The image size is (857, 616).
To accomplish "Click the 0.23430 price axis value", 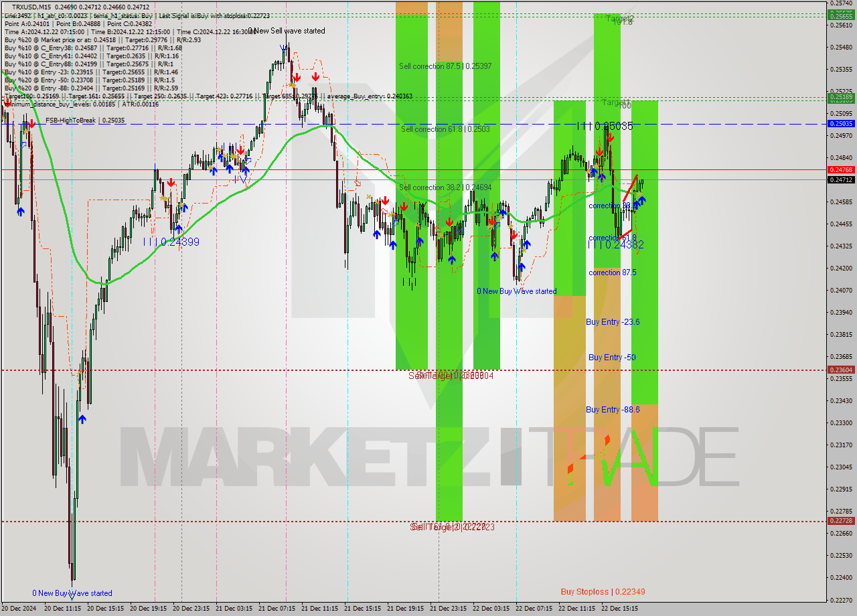I will coord(842,400).
